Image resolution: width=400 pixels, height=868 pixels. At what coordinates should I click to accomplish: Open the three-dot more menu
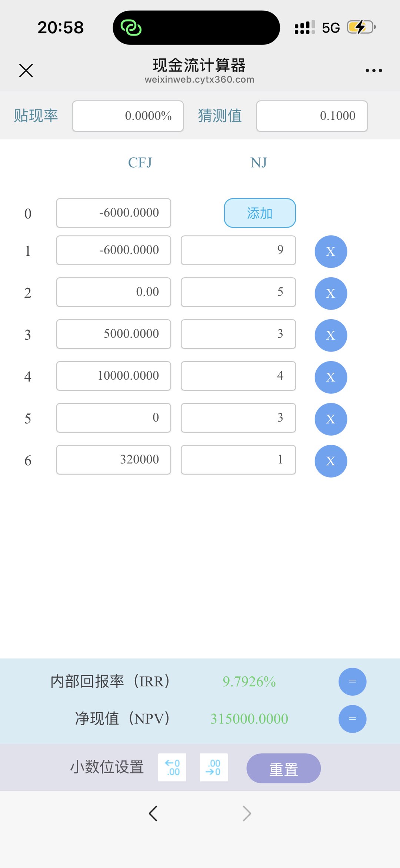coord(374,70)
